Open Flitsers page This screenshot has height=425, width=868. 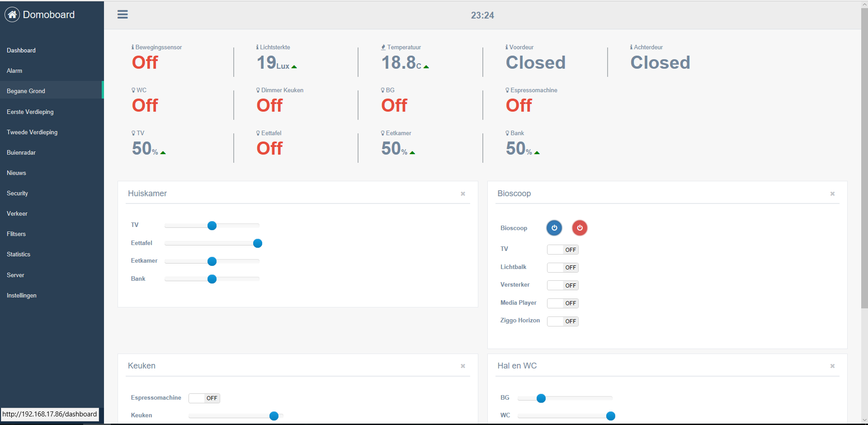[52, 234]
